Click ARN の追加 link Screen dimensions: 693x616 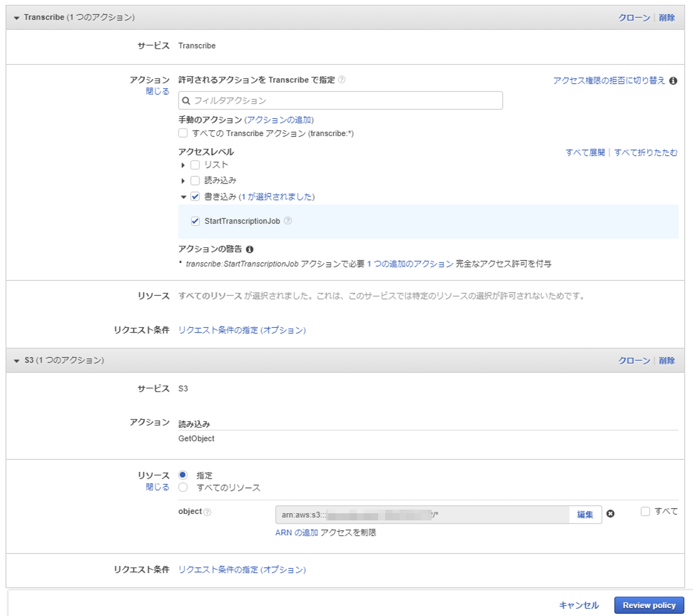(296, 532)
